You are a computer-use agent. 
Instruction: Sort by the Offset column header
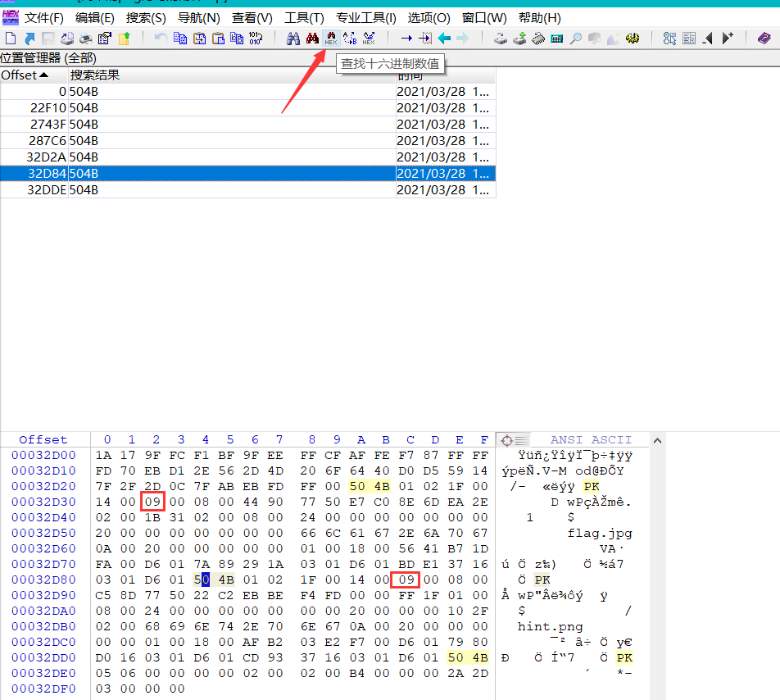(x=34, y=75)
